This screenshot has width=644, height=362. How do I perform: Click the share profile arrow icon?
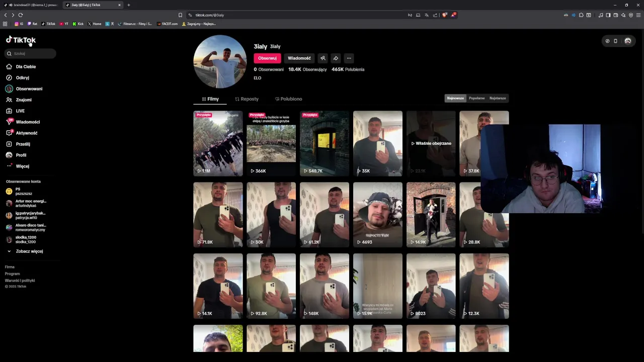336,58
